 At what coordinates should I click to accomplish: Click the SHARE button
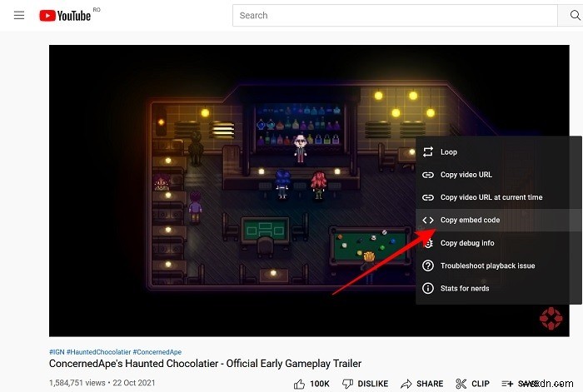click(x=422, y=384)
